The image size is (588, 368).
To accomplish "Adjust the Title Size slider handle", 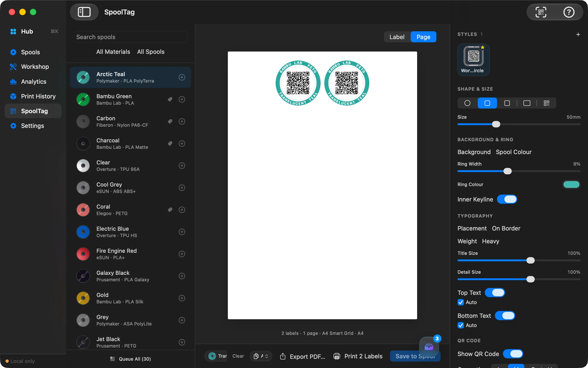I will tap(530, 260).
